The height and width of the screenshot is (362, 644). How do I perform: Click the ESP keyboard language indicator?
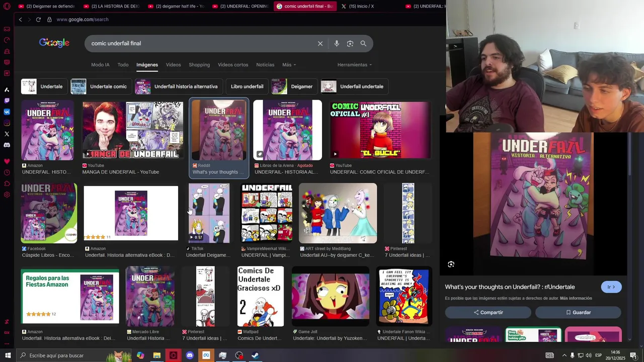[x=598, y=355]
